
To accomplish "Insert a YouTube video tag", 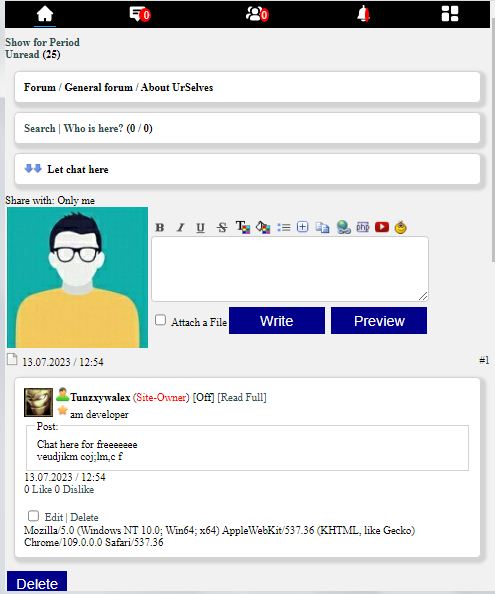I will [x=382, y=227].
